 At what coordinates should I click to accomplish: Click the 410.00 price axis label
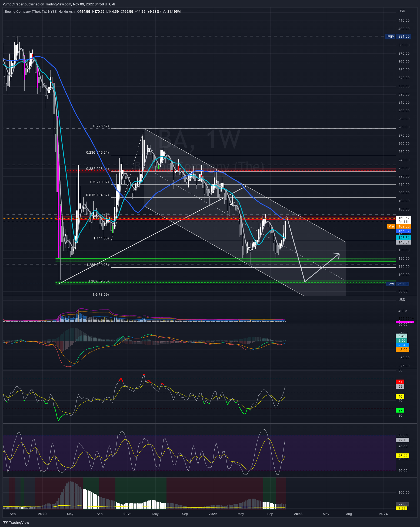point(404,21)
